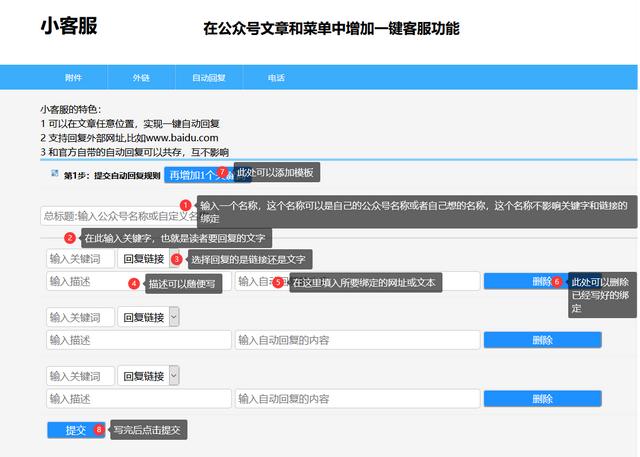Click the second row's 删除 button

click(542, 340)
